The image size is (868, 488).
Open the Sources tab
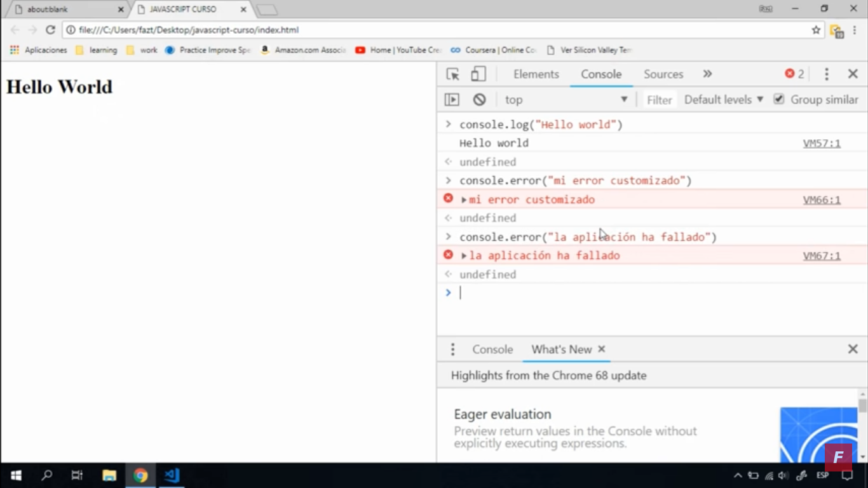tap(663, 74)
